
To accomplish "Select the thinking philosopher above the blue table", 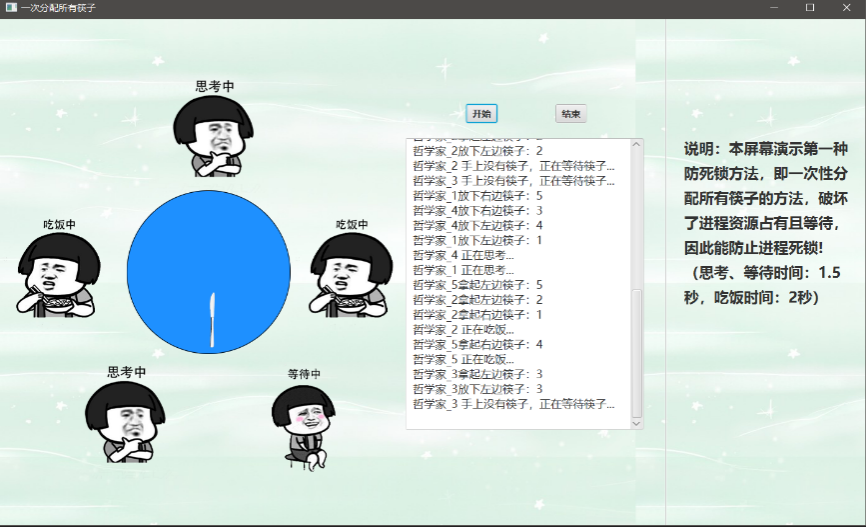I will [x=213, y=136].
